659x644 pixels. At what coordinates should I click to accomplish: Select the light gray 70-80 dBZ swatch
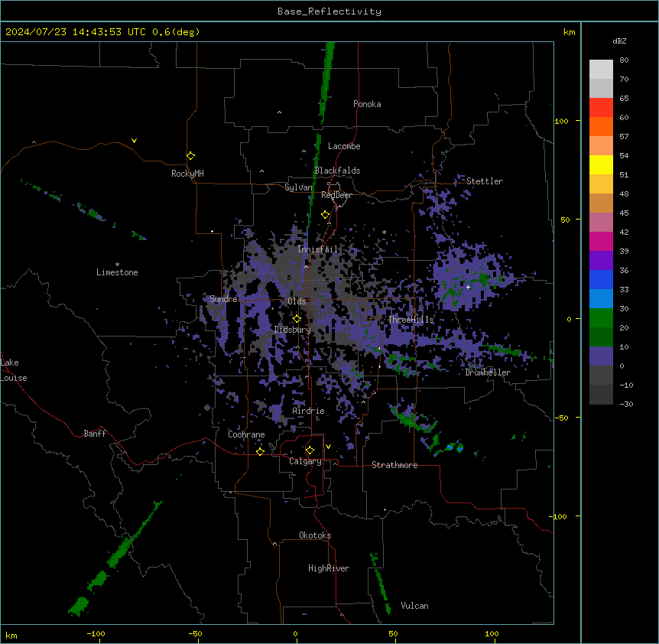(x=601, y=70)
